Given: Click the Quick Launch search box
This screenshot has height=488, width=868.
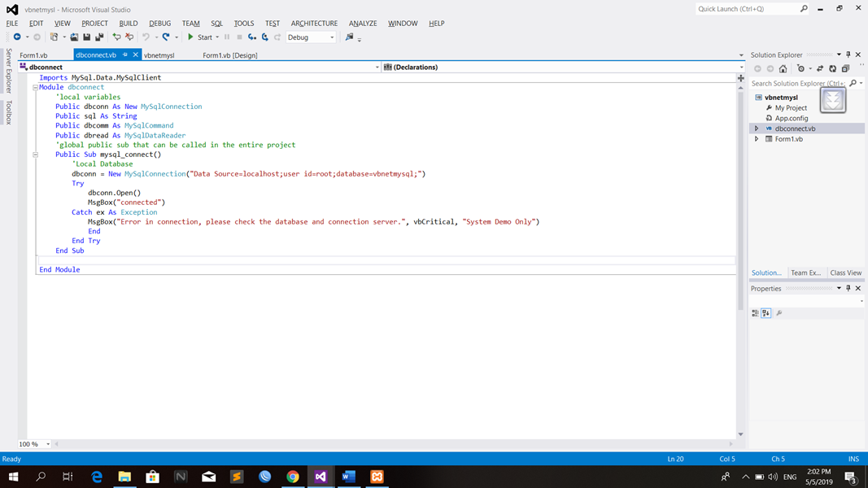Looking at the screenshot, I should coord(752,9).
